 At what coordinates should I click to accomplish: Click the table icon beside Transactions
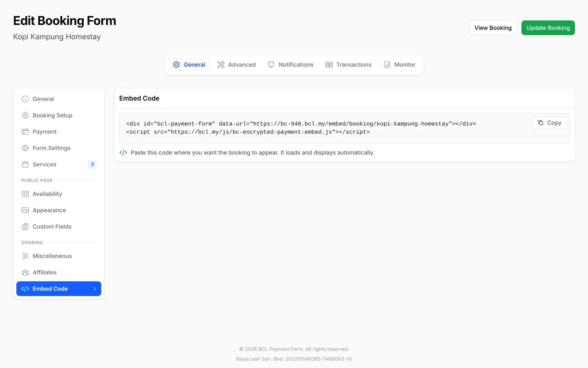(x=329, y=65)
